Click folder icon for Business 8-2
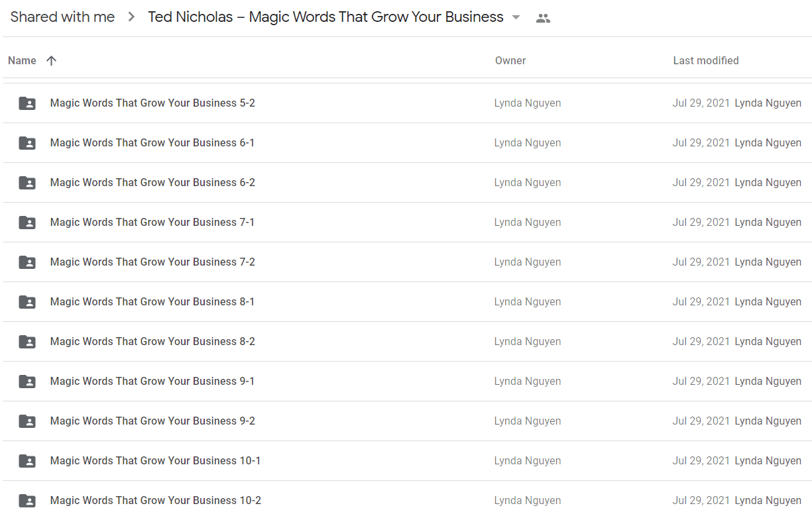This screenshot has height=516, width=812. pyautogui.click(x=27, y=342)
